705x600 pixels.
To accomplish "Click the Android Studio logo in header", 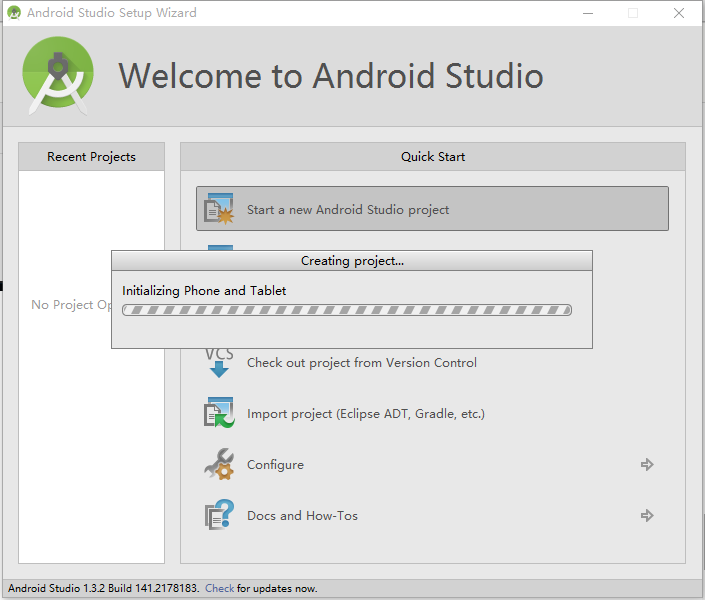I will coord(58,75).
